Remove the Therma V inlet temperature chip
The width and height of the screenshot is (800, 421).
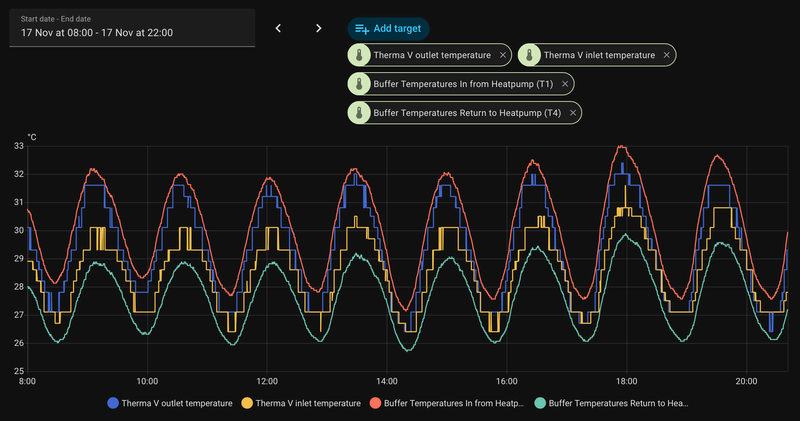coord(666,55)
